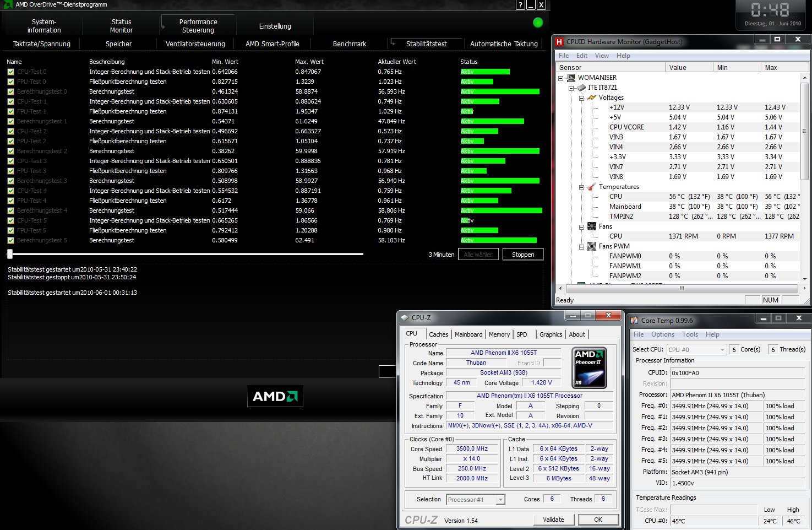The width and height of the screenshot is (812, 530).
Task: Click the ITE IT8721 chip icon
Action: [581, 88]
